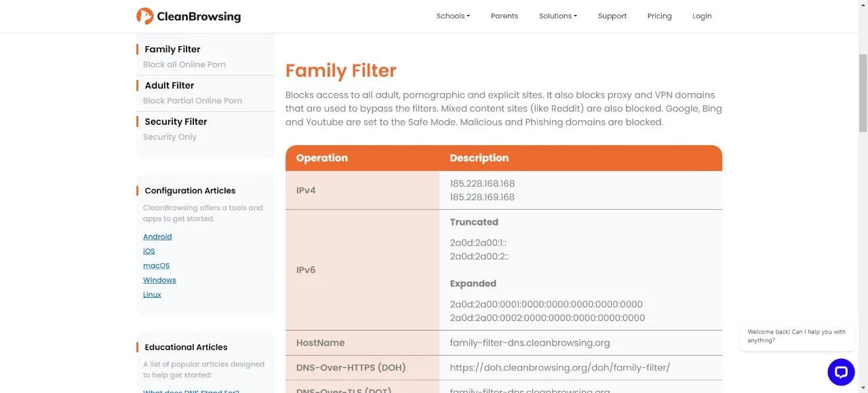Click the Operation column header
Screen dimensions: 868x393
pyautogui.click(x=322, y=158)
